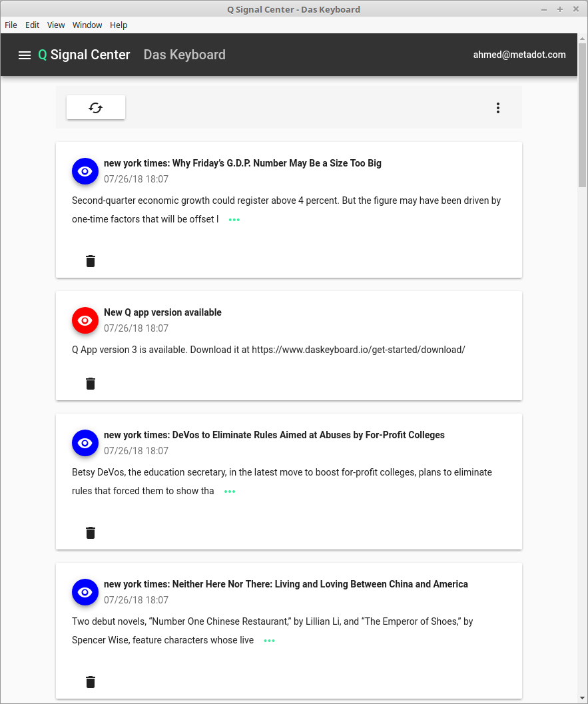This screenshot has width=588, height=704.
Task: Minimize the Q Signal Center window
Action: click(544, 9)
